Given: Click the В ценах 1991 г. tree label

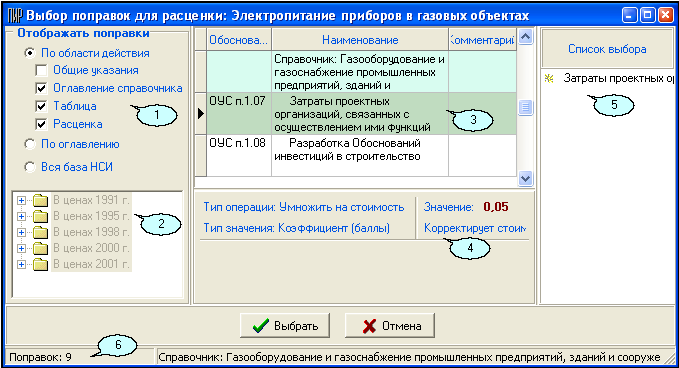Looking at the screenshot, I should click(x=91, y=200).
